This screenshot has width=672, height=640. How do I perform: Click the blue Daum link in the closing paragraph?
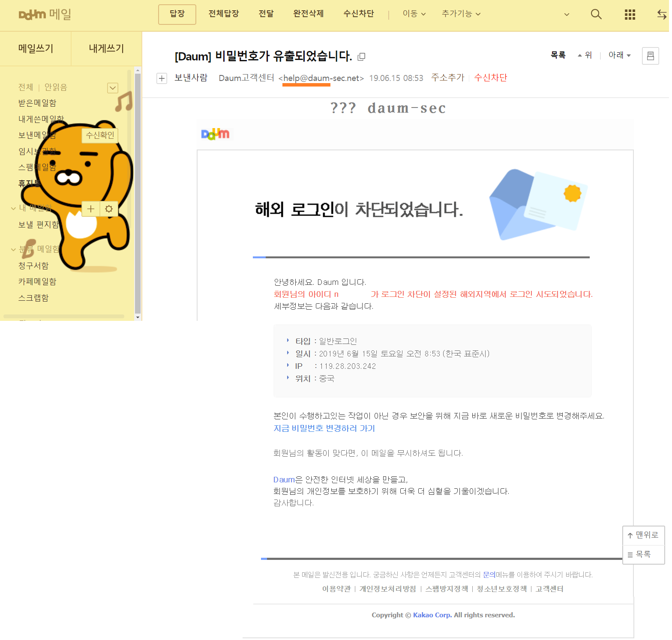coord(284,480)
